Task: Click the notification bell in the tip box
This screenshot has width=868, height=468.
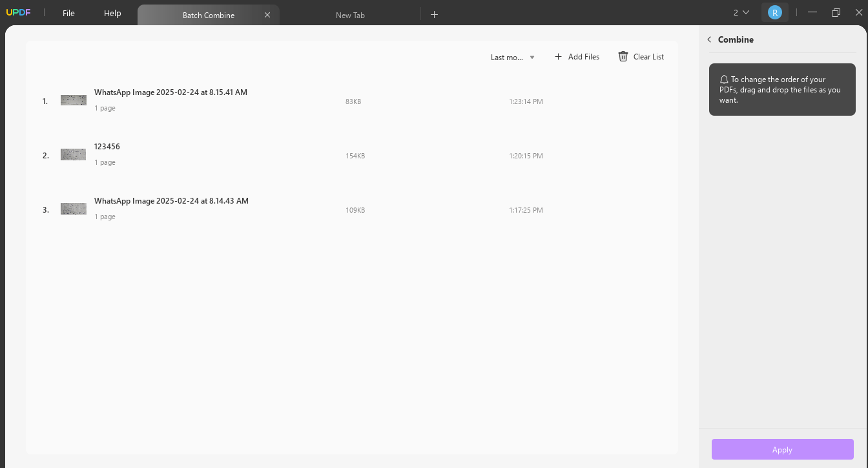Action: coord(724,79)
